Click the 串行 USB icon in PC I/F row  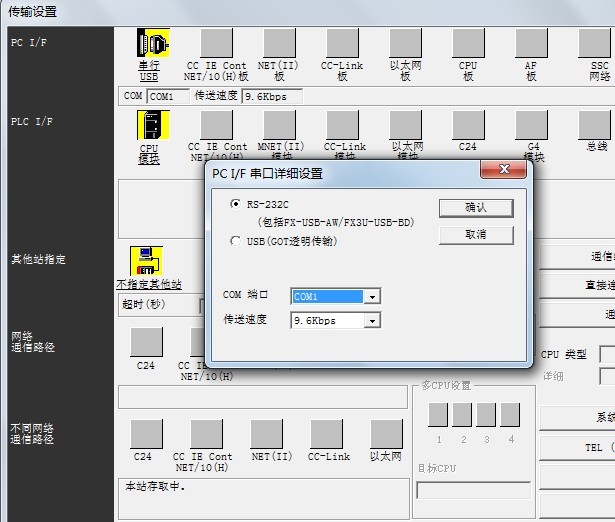153,44
